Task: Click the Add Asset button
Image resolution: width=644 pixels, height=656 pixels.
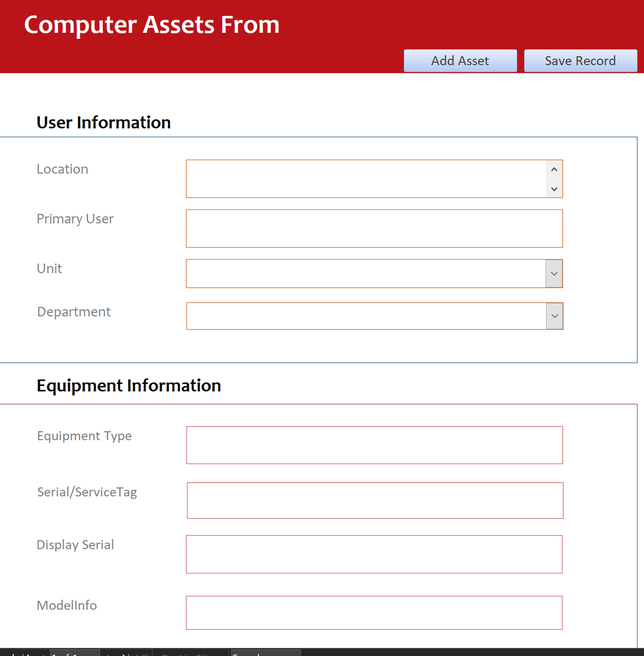Action: 460,61
